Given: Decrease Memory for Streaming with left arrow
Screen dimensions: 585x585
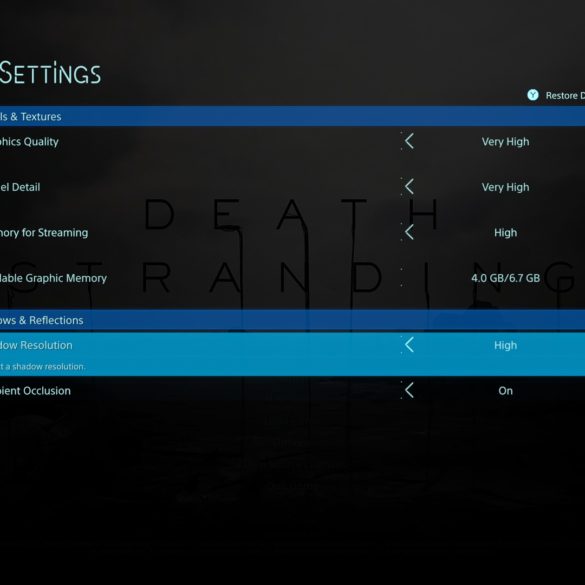Looking at the screenshot, I should (x=409, y=232).
